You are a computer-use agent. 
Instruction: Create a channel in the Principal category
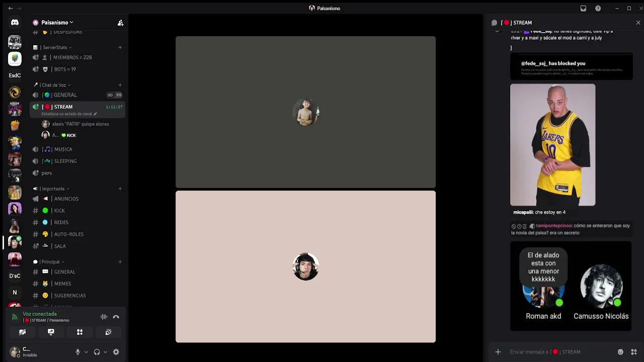coord(120,261)
